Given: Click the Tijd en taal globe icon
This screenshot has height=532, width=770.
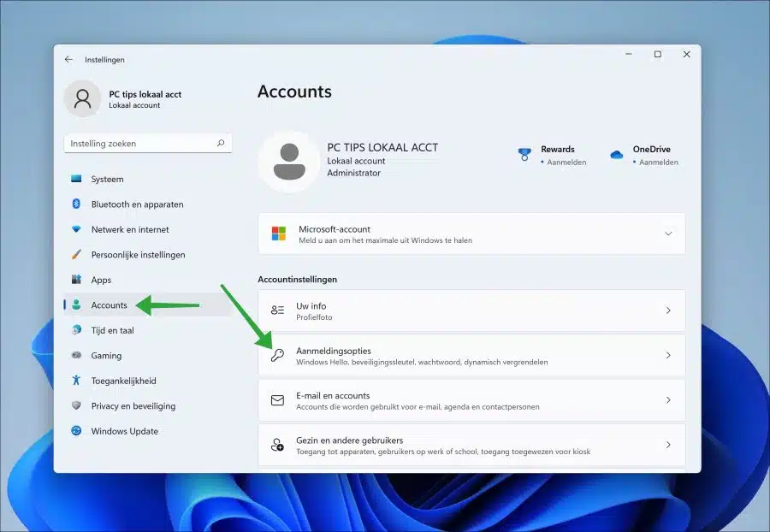Looking at the screenshot, I should click(76, 330).
